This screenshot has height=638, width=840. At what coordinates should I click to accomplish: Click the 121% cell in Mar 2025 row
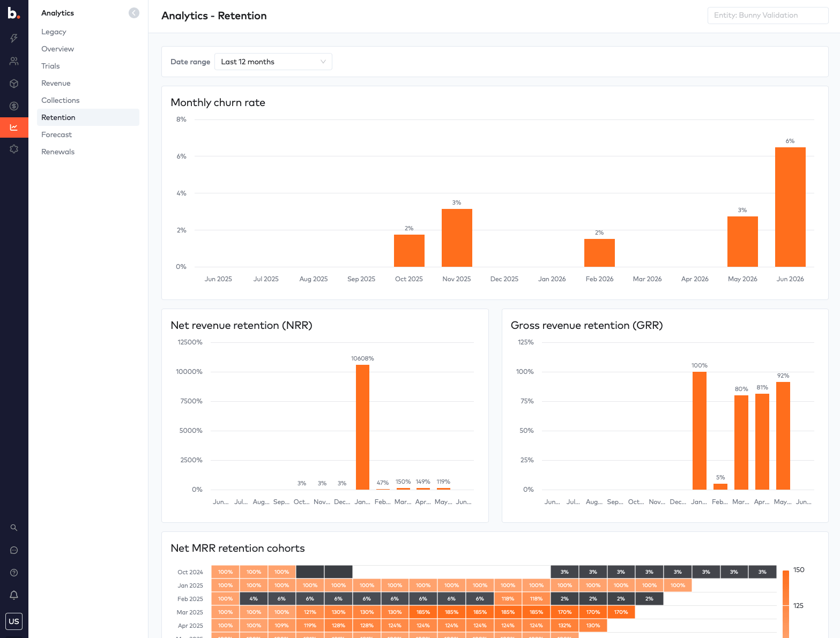310,612
